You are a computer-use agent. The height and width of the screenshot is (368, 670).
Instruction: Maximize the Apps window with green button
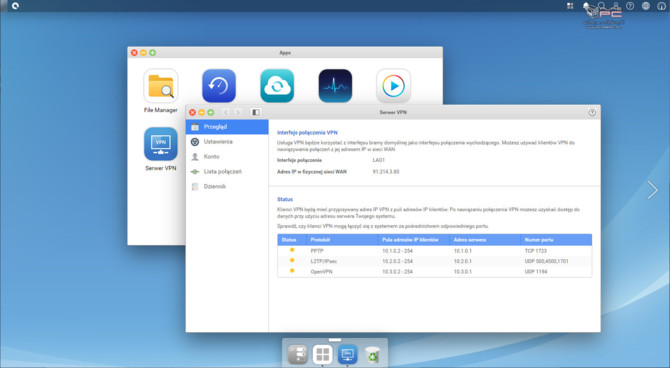[x=153, y=53]
